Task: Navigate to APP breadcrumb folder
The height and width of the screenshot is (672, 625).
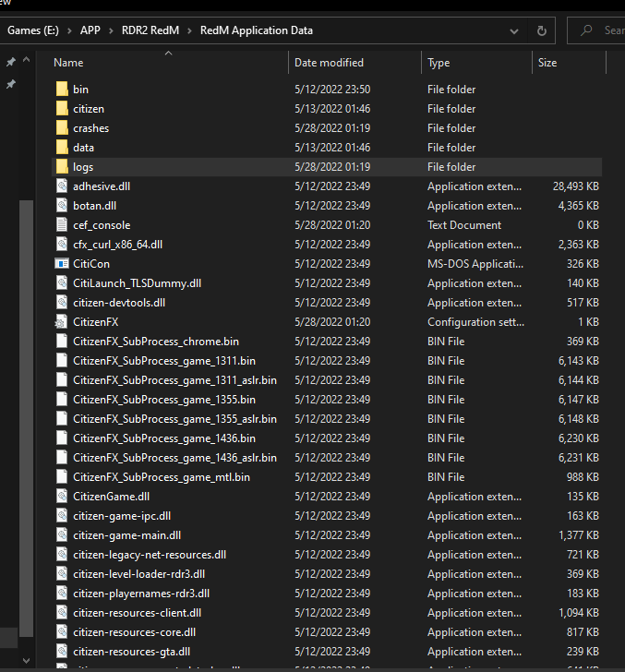Action: (x=90, y=30)
